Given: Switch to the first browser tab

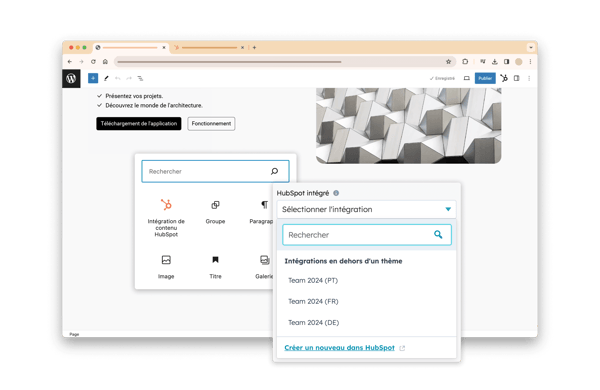Looking at the screenshot, I should (x=130, y=47).
